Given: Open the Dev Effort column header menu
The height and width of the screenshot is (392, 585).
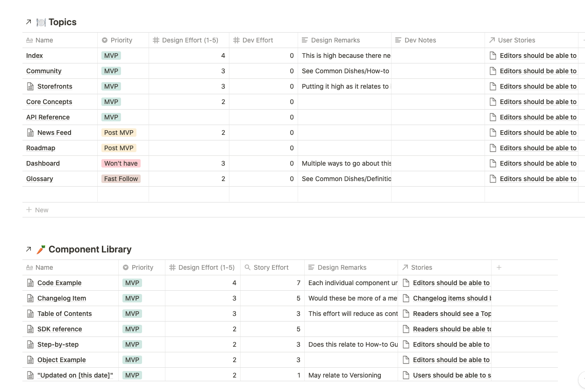Looking at the screenshot, I should [x=264, y=40].
